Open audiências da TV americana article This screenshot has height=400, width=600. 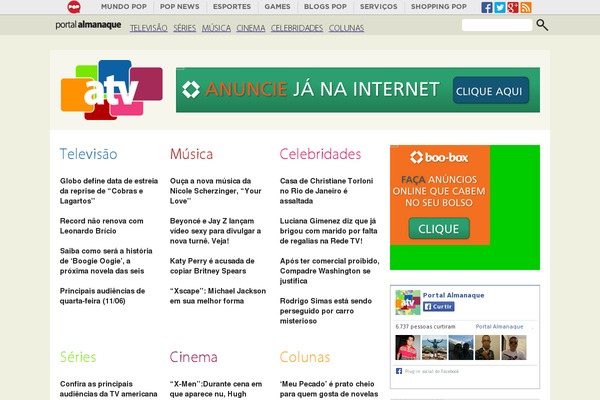[109, 389]
